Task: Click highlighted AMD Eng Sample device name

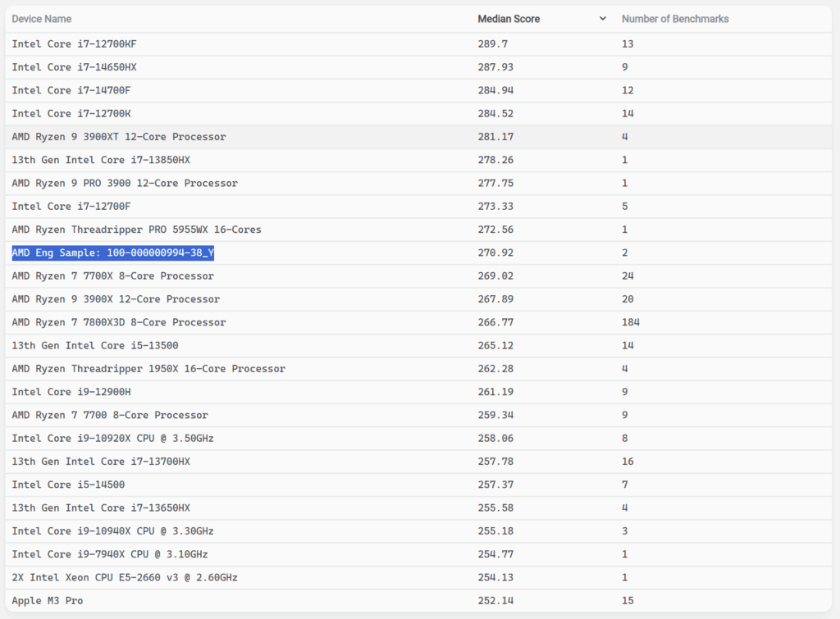Action: pyautogui.click(x=113, y=253)
